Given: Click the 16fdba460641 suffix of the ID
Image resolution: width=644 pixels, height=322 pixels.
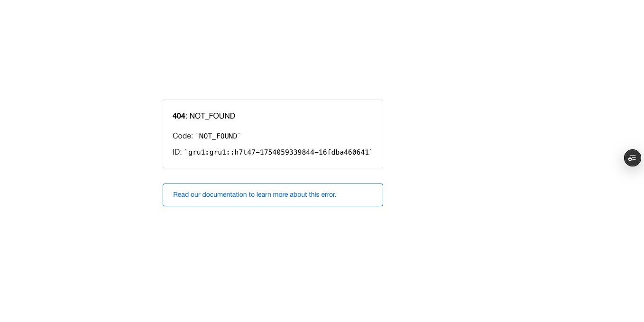Looking at the screenshot, I should tap(343, 152).
